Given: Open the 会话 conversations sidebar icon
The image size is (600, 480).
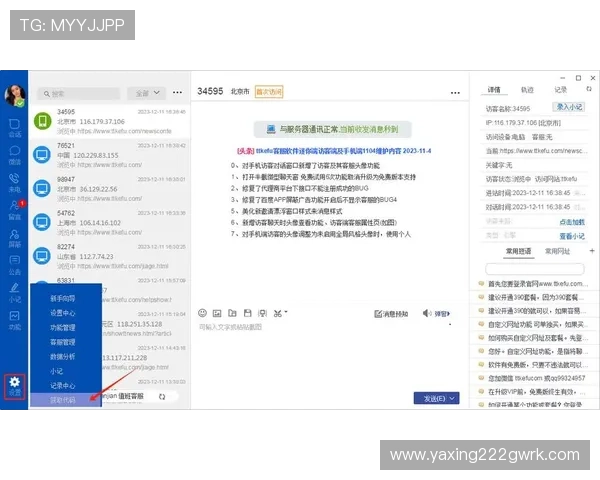Looking at the screenshot, I should tap(15, 128).
